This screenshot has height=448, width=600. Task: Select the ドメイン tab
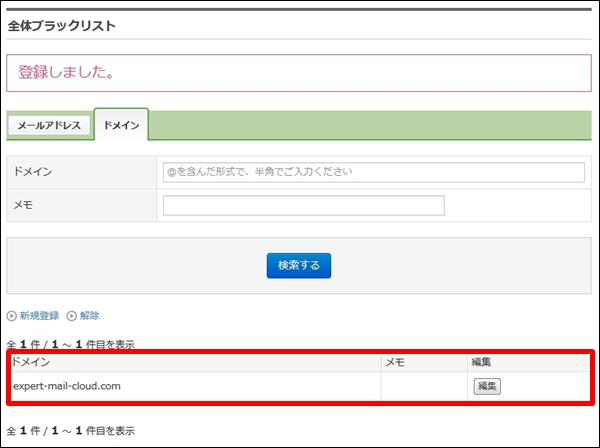(x=121, y=125)
